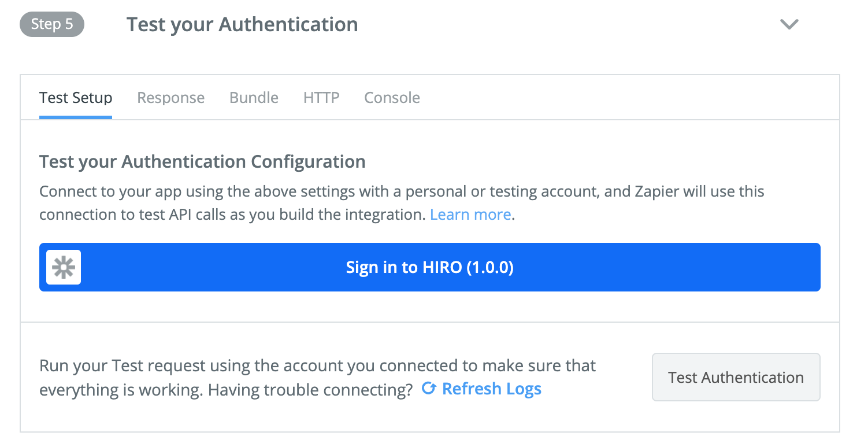The height and width of the screenshot is (443, 868).
Task: Follow the Learn more link
Action: point(470,215)
